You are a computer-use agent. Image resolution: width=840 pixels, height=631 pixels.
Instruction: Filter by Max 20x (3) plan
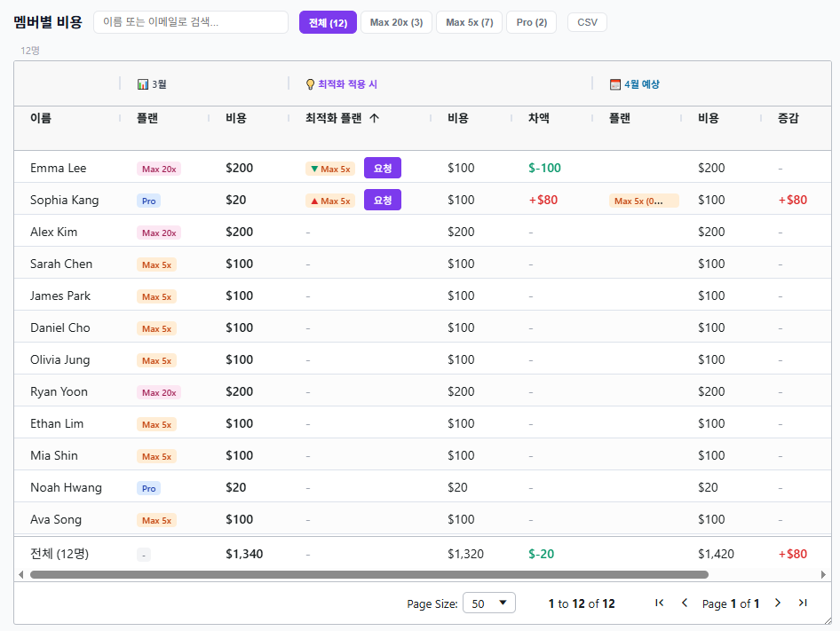click(396, 22)
